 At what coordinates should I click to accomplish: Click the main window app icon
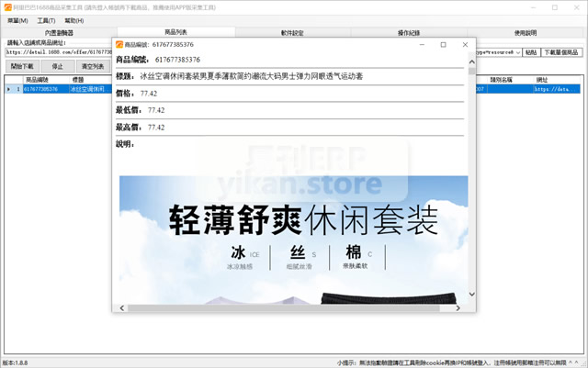tap(6, 6)
